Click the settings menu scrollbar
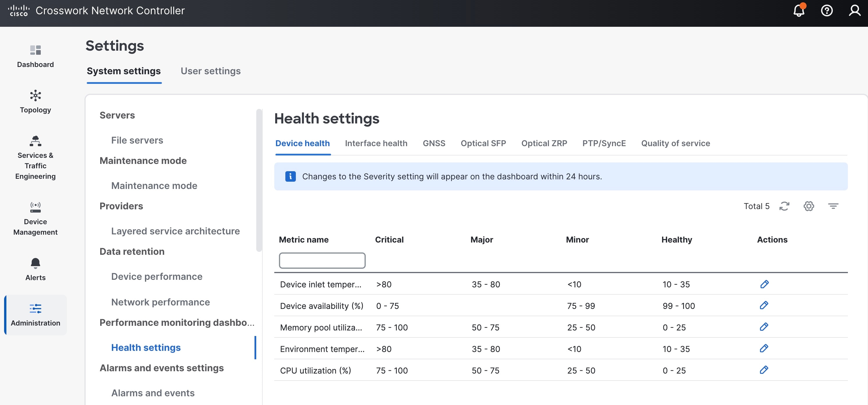The height and width of the screenshot is (405, 868). [259, 180]
